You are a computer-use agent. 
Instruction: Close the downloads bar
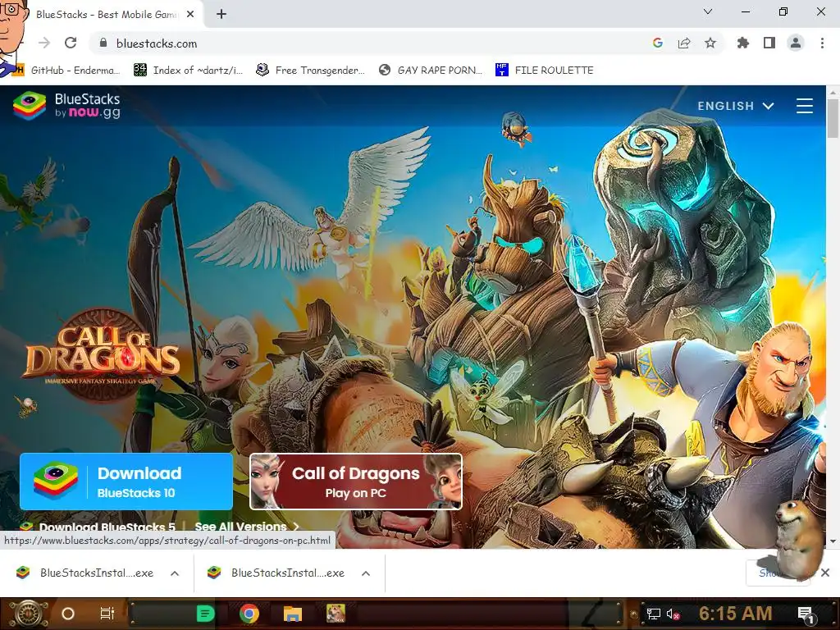coord(825,573)
